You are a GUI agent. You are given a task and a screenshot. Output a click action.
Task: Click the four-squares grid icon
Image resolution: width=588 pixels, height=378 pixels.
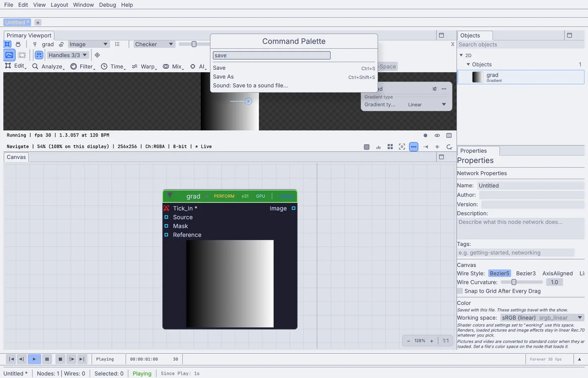pos(390,147)
